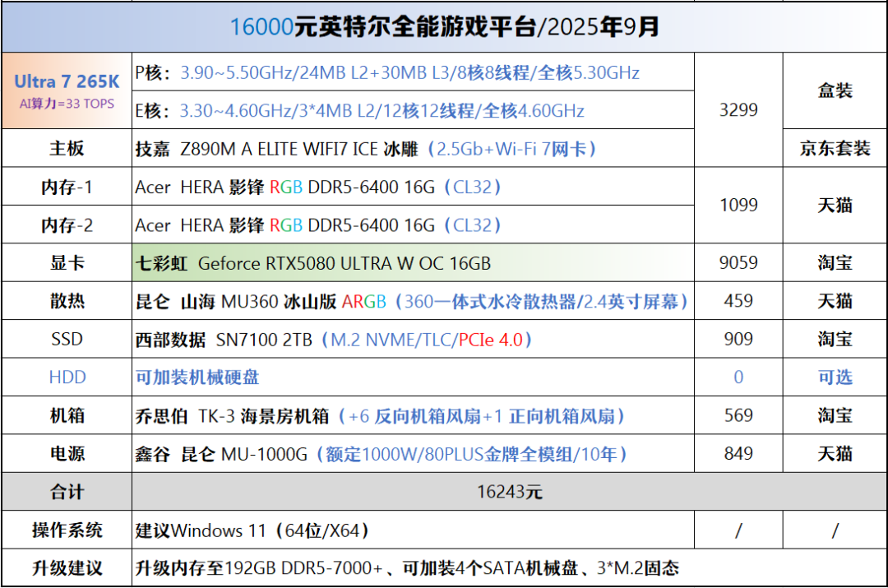Image resolution: width=888 pixels, height=588 pixels.
Task: Click the Acer HERA entry in the 内存-1 row
Action: click(318, 187)
